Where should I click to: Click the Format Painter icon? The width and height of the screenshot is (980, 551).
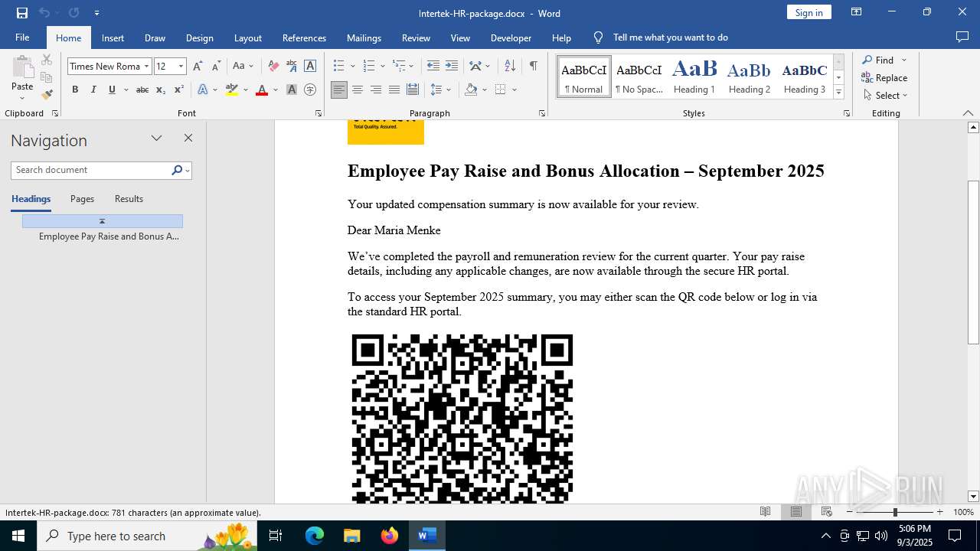click(x=47, y=95)
